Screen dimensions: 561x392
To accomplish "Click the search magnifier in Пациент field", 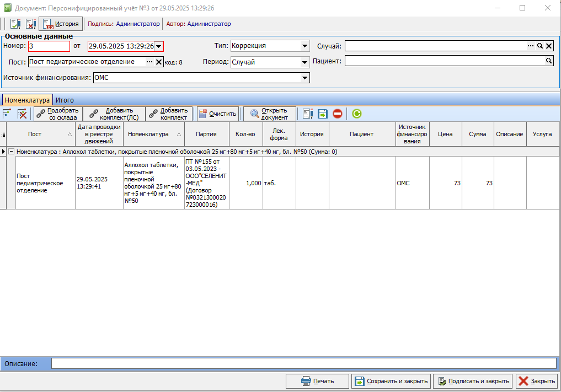I will point(548,61).
